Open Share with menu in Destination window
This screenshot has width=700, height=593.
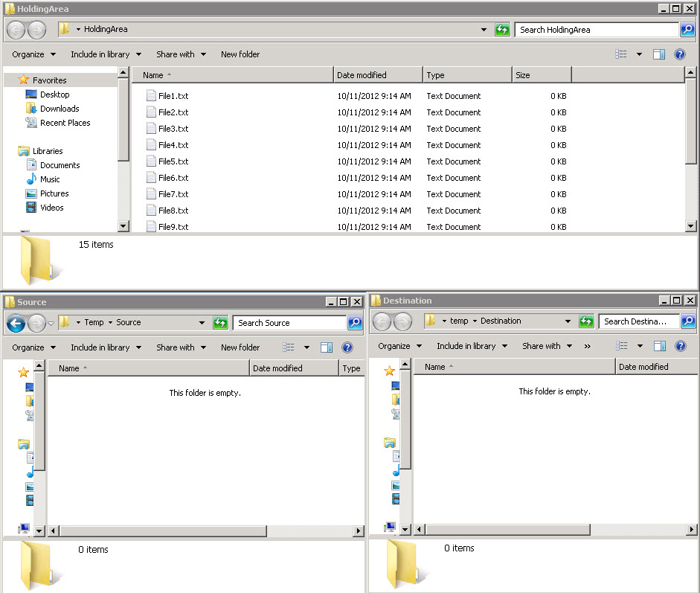click(x=546, y=346)
